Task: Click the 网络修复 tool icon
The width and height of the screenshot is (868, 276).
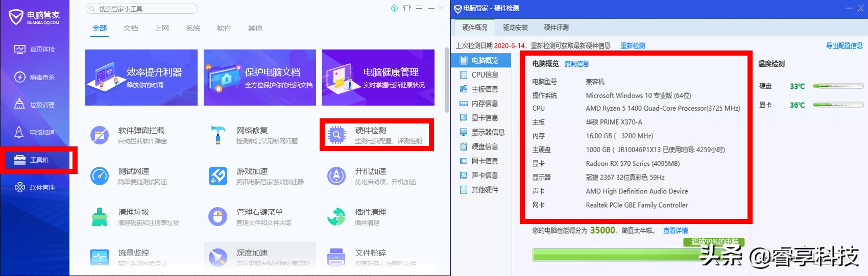Action: click(218, 135)
